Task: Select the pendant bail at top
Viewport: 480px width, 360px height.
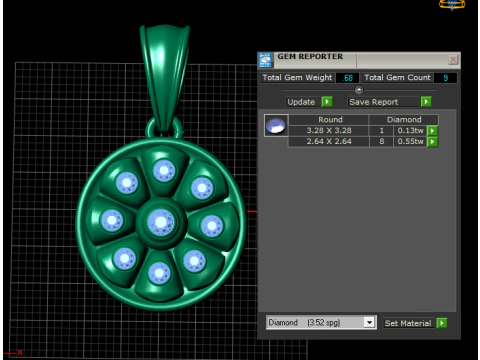Action: [x=164, y=78]
